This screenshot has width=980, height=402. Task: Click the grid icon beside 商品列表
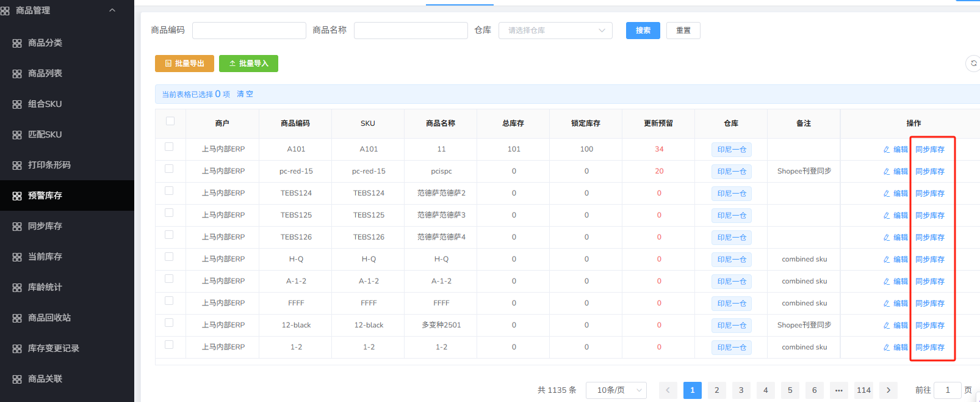(x=17, y=74)
